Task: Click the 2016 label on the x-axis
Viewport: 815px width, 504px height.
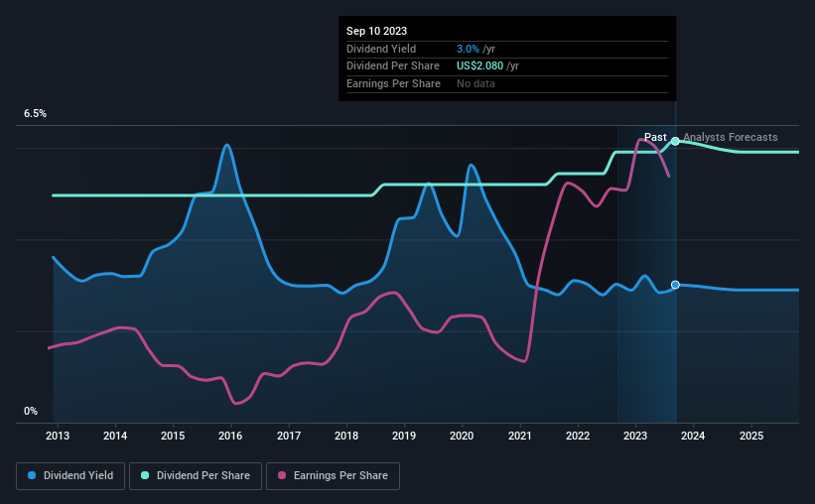Action: click(x=230, y=436)
